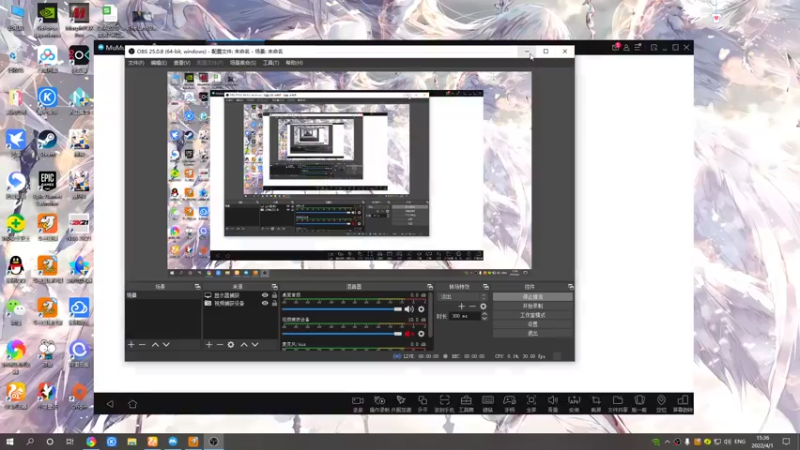
Task: Click the 300 ms duration field
Action: [464, 316]
